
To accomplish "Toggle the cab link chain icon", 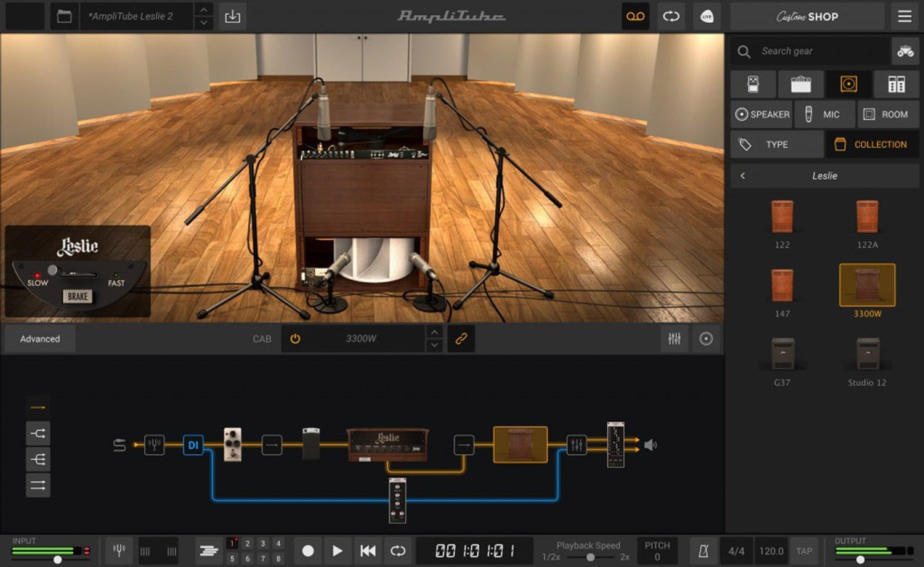I will [461, 338].
